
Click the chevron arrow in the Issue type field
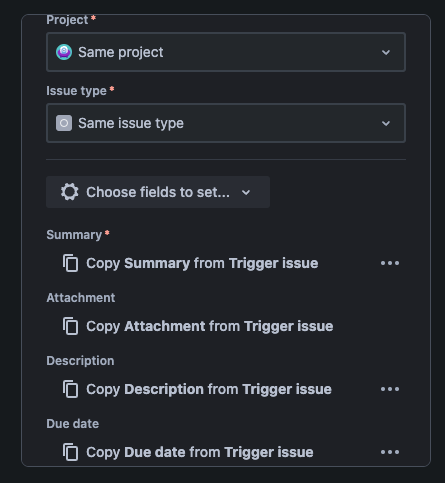tap(386, 123)
